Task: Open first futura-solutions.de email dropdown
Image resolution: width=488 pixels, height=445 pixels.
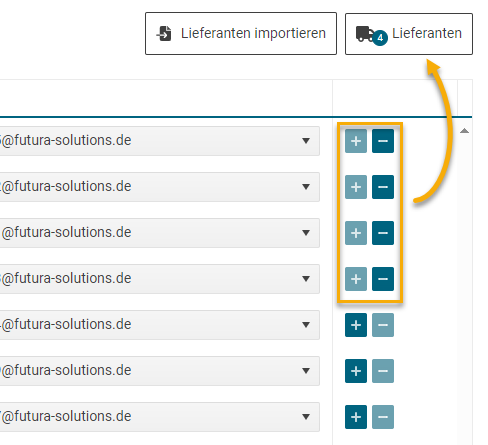Action: [306, 141]
